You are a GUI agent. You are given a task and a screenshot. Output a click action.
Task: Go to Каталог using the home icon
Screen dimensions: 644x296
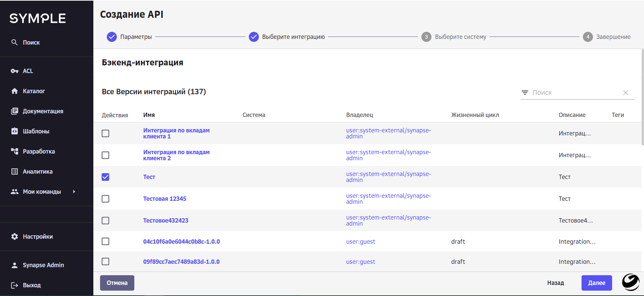(x=14, y=91)
